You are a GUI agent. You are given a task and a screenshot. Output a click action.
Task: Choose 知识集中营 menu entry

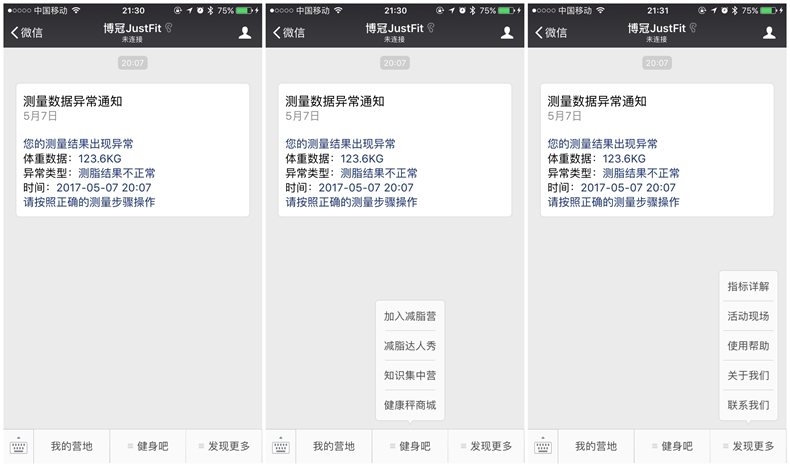[410, 376]
